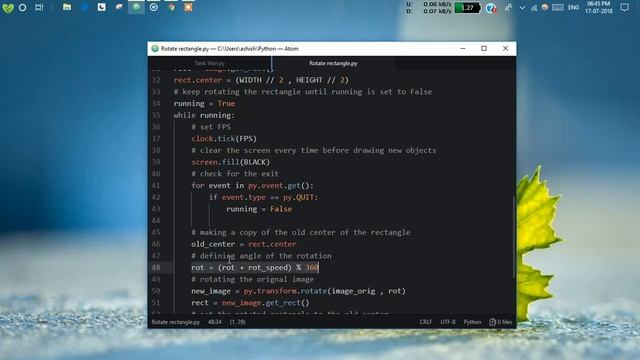This screenshot has height=360, width=640.
Task: Click 'clock.tick(FPS)' on line 37
Action: 224,139
